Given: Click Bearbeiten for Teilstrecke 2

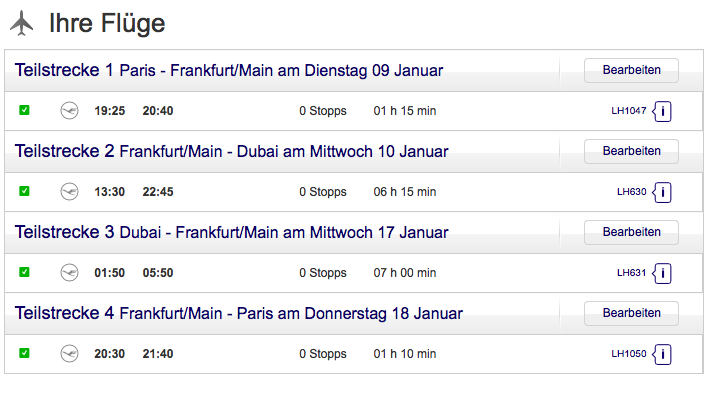Looking at the screenshot, I should click(x=631, y=151).
